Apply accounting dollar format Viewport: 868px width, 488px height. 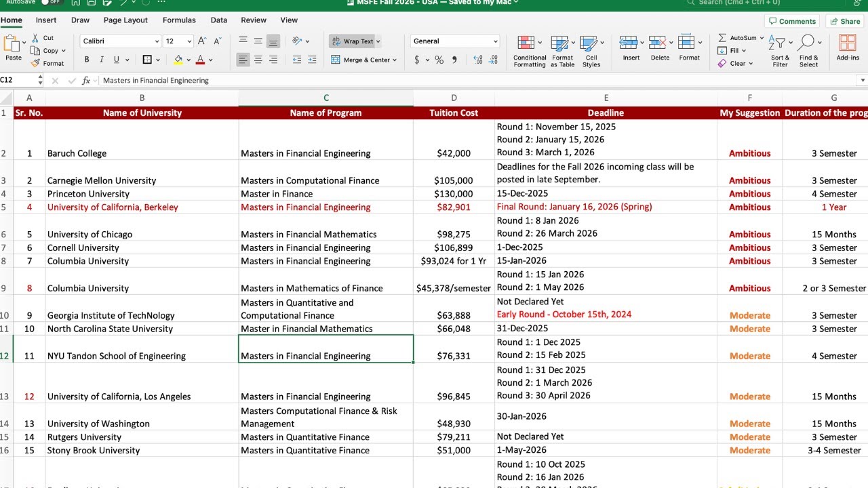pos(416,60)
